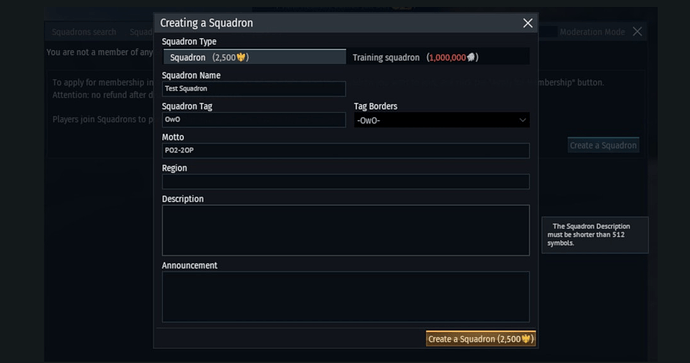Close the background squadrons window

click(637, 32)
